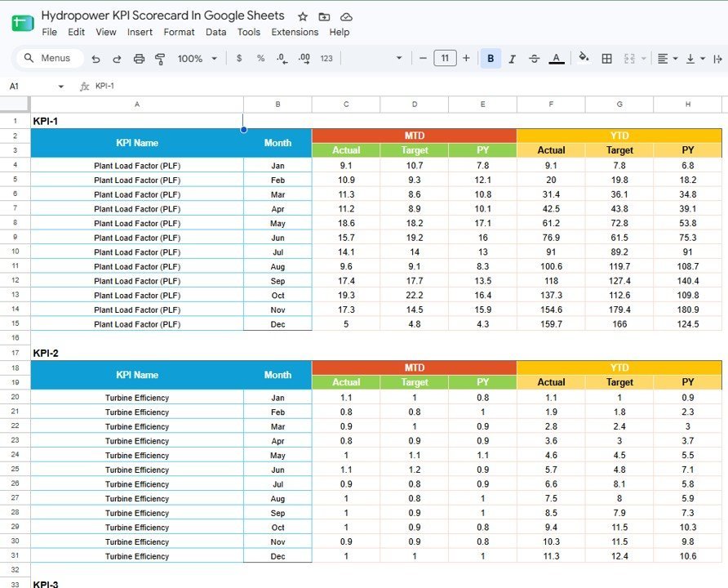Viewport: 728px width, 588px height.
Task: Increase decimal places
Action: pos(304,59)
